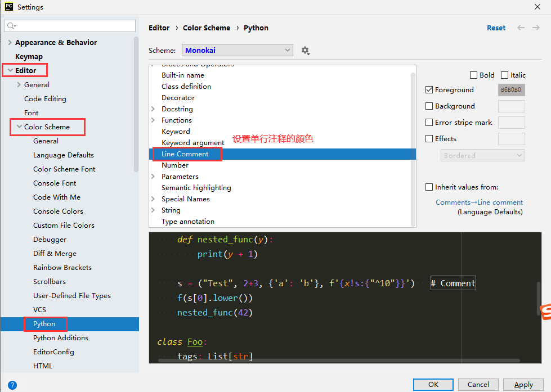This screenshot has height=392, width=551.
Task: Open the help question mark icon
Action: tap(12, 385)
